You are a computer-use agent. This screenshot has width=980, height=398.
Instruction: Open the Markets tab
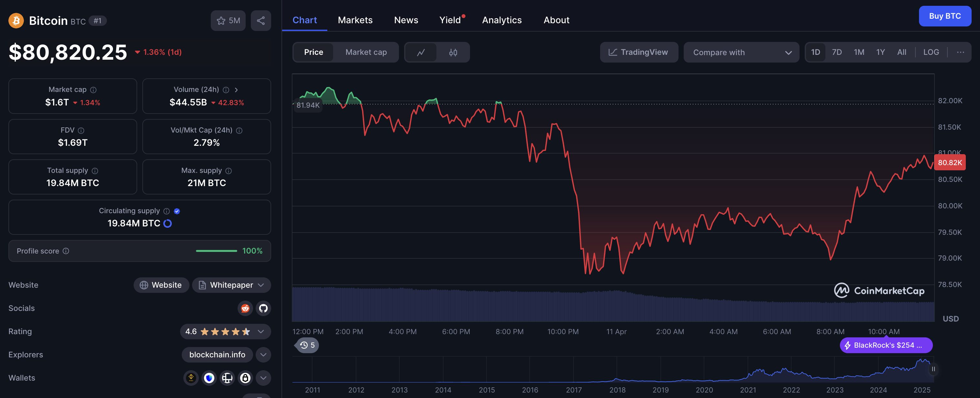pos(355,20)
